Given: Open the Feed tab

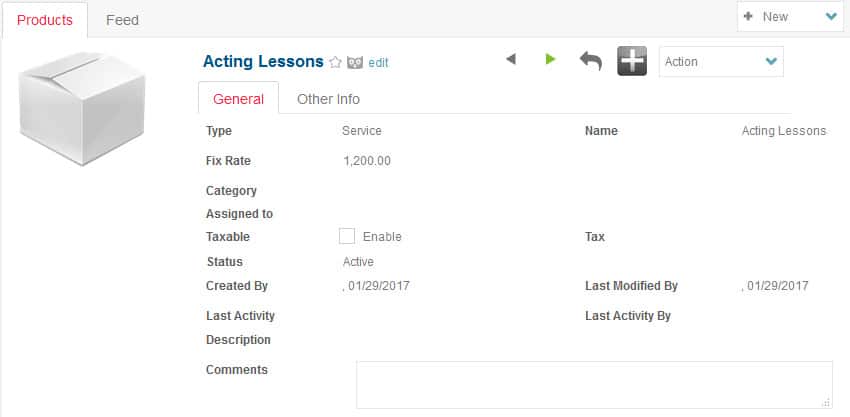Looking at the screenshot, I should 122,19.
